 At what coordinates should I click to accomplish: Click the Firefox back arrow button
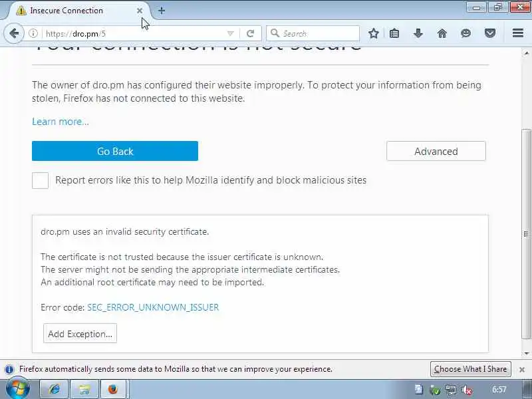(x=14, y=33)
